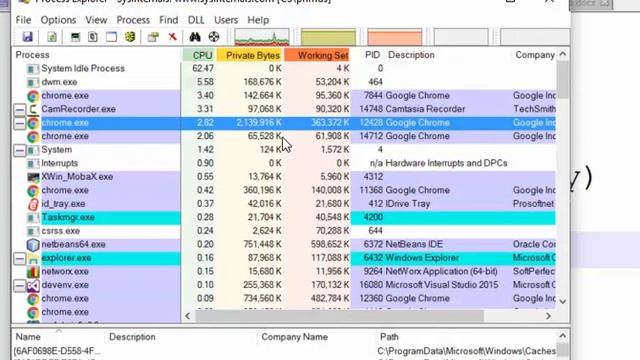Open the File menu

click(23, 20)
